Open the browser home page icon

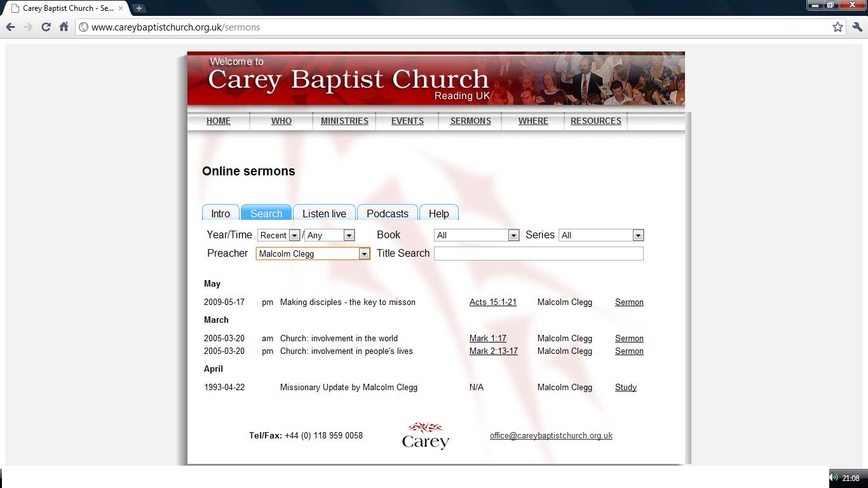pyautogui.click(x=64, y=27)
